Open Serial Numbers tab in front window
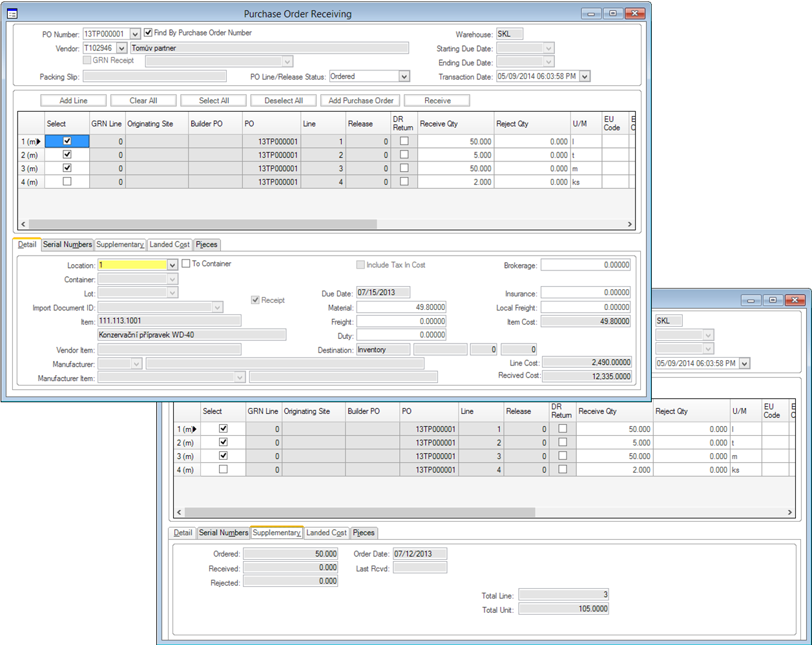This screenshot has width=812, height=645. (x=67, y=245)
